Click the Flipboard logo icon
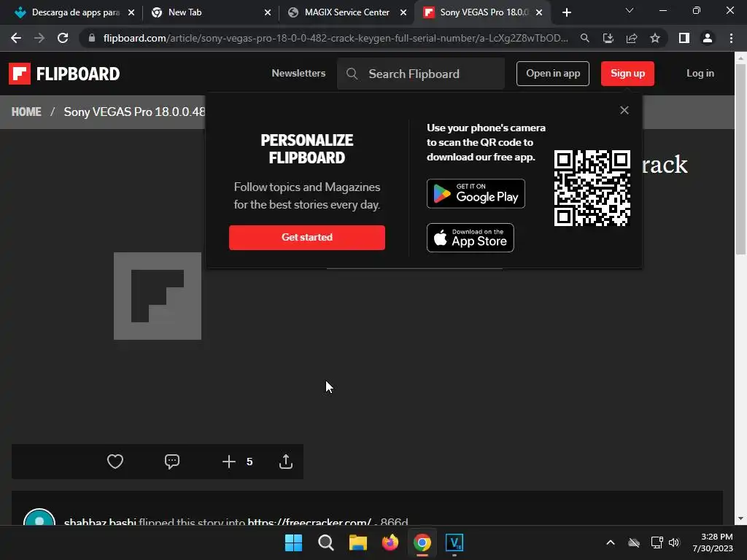This screenshot has height=560, width=747. point(20,74)
